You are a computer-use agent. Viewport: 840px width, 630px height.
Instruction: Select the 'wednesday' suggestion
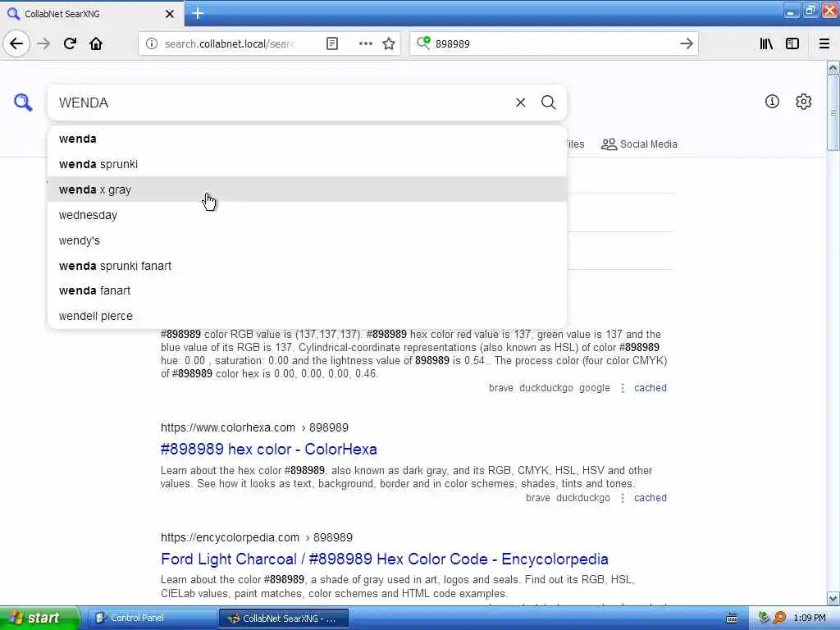(x=308, y=215)
